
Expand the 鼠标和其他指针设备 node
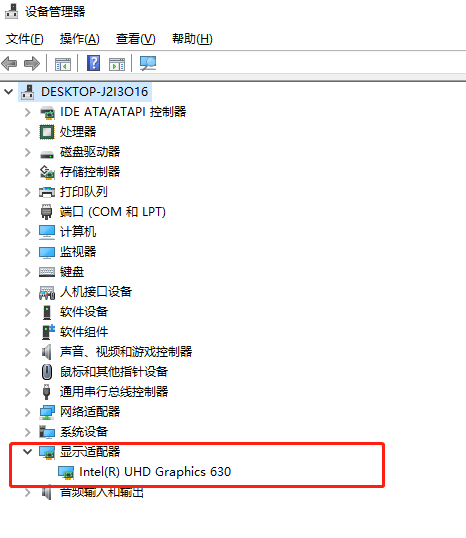[27, 372]
